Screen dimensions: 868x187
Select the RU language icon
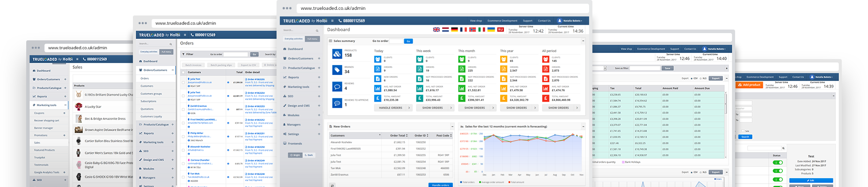pyautogui.click(x=500, y=30)
